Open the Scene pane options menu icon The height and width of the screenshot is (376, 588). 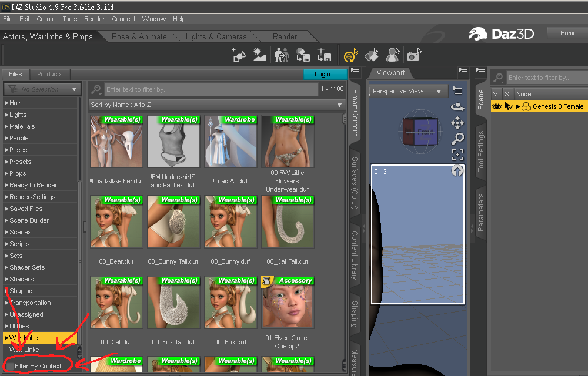pyautogui.click(x=480, y=72)
